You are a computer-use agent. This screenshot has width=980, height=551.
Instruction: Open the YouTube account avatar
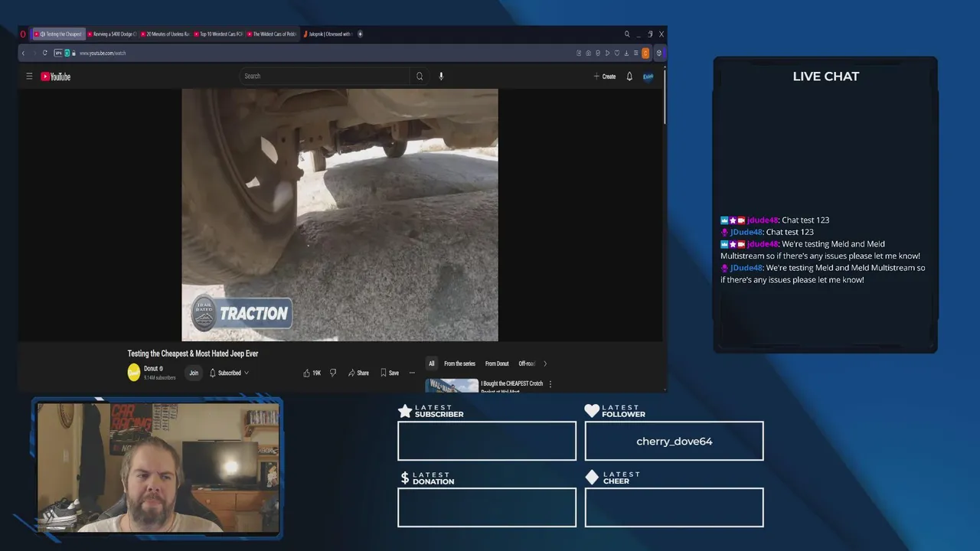648,77
